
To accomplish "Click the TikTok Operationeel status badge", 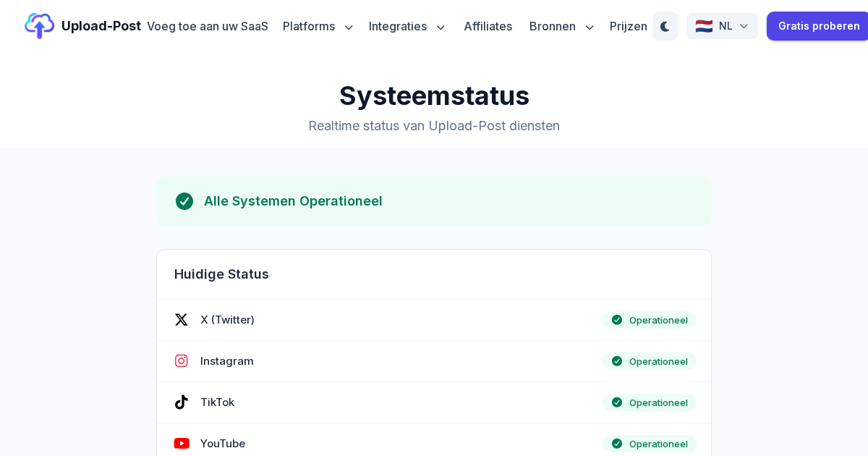I will click(x=650, y=402).
